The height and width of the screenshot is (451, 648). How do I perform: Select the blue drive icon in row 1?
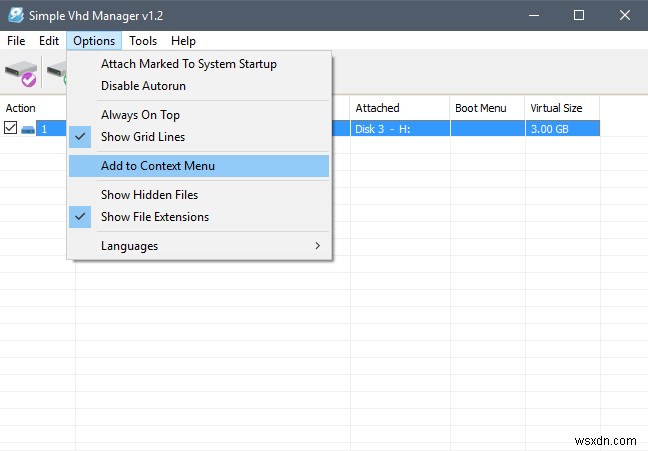pyautogui.click(x=28, y=129)
